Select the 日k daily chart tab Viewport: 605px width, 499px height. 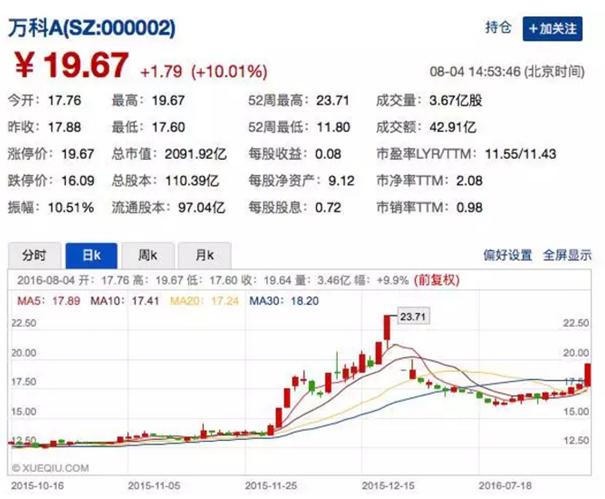pyautogui.click(x=91, y=255)
